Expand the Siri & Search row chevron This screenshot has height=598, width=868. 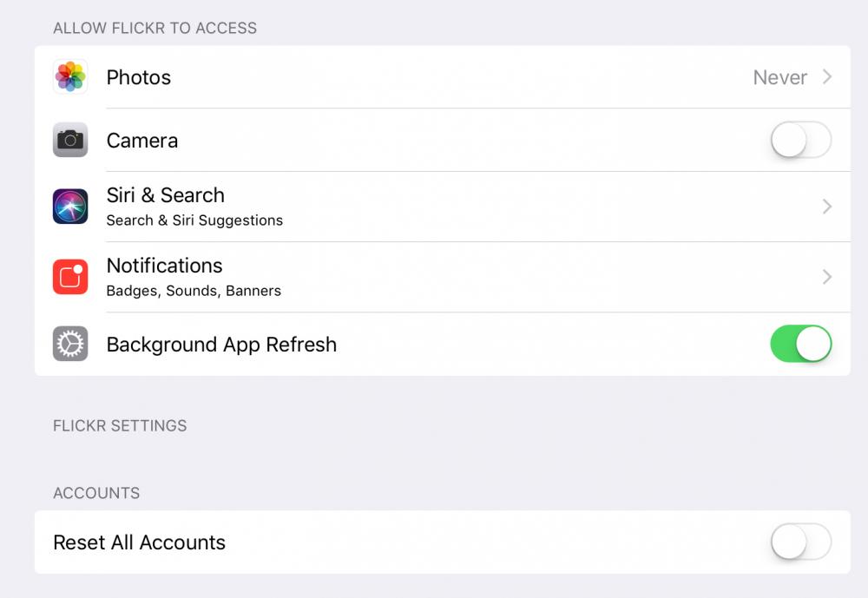(x=827, y=206)
